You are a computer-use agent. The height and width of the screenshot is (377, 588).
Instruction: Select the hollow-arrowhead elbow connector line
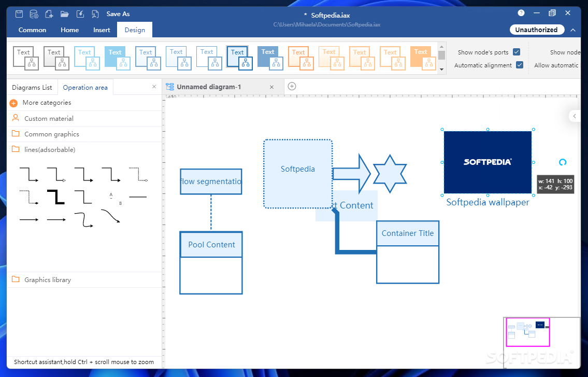pos(56,175)
